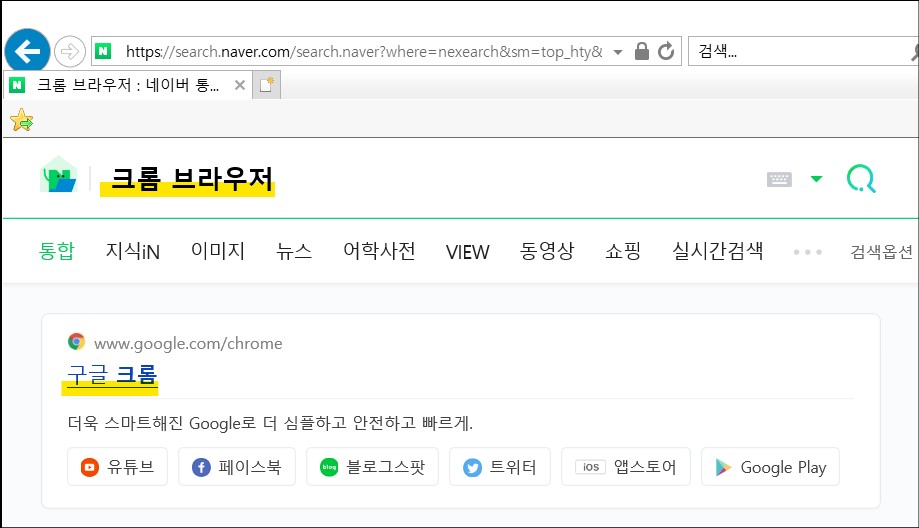Select the 어학사전 tab

coord(379,251)
